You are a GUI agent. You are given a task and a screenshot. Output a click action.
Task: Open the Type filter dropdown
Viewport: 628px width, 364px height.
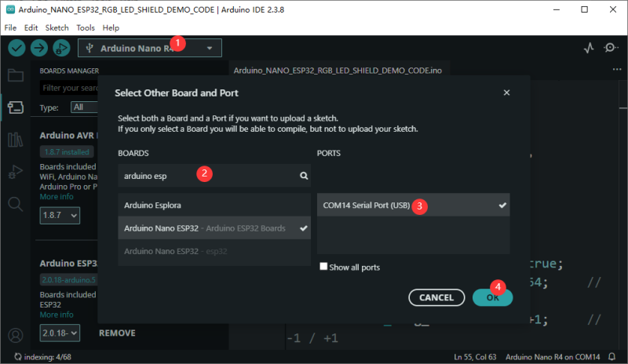[84, 107]
